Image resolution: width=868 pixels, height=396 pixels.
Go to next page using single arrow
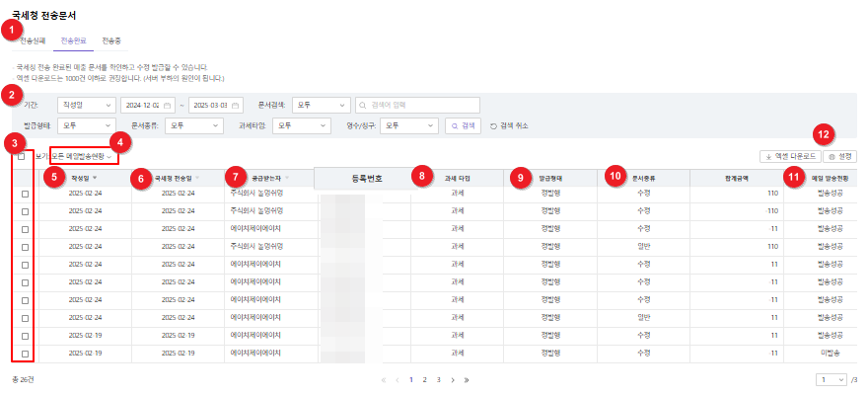pos(452,379)
